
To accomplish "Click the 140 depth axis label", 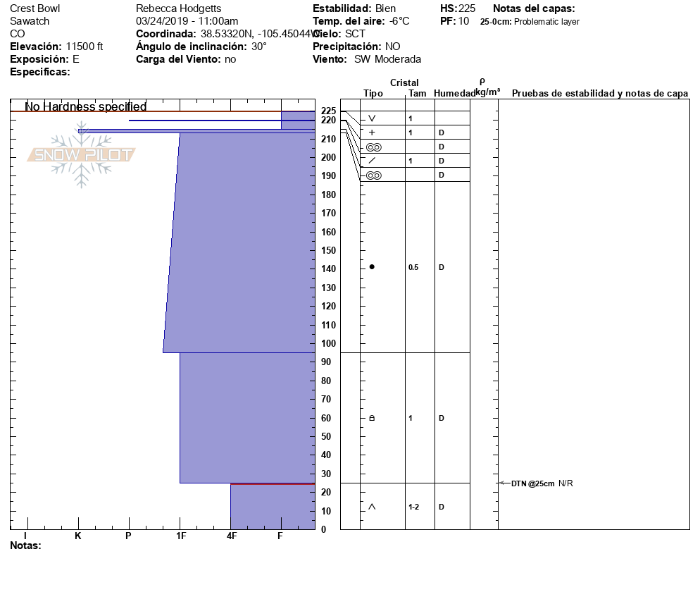I will pyautogui.click(x=329, y=269).
